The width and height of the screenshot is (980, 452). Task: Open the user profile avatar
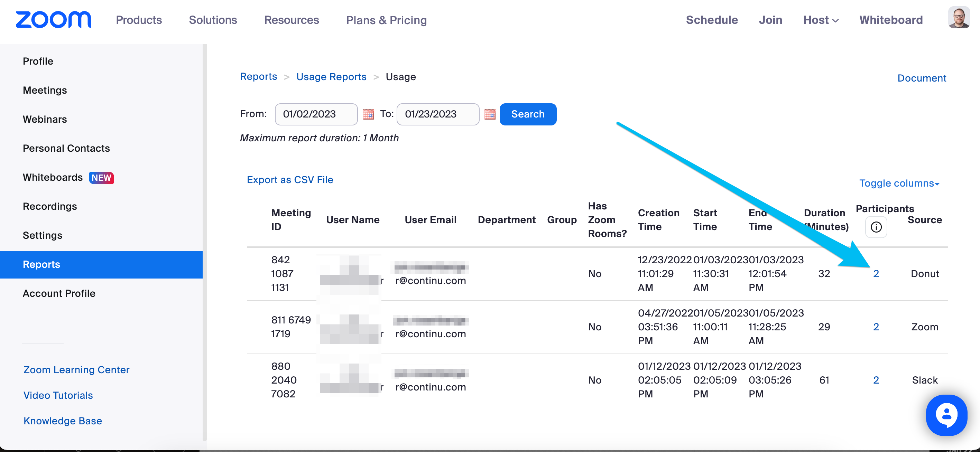point(959,18)
